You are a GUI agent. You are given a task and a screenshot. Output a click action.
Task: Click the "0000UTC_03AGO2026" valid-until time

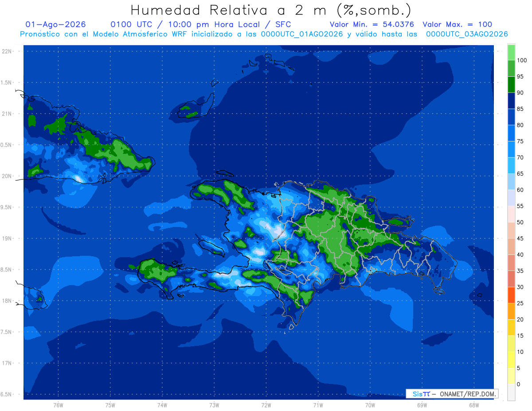(x=467, y=34)
